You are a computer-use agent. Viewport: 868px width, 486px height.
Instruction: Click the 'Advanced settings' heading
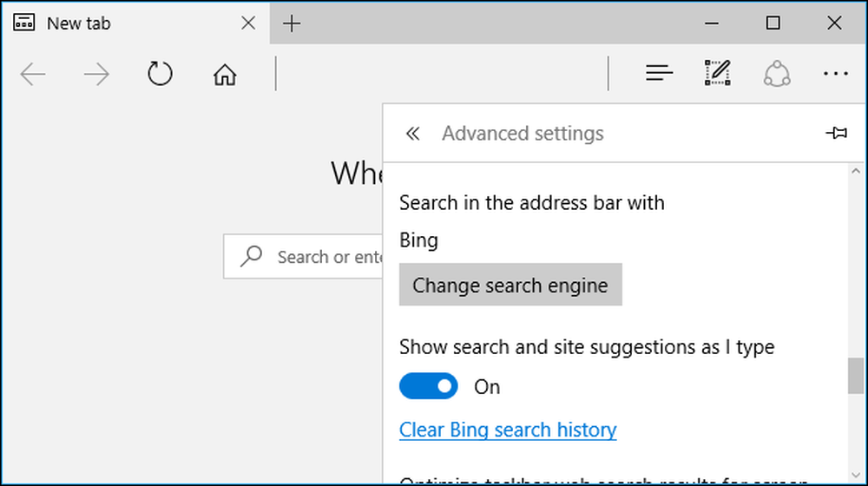click(523, 134)
